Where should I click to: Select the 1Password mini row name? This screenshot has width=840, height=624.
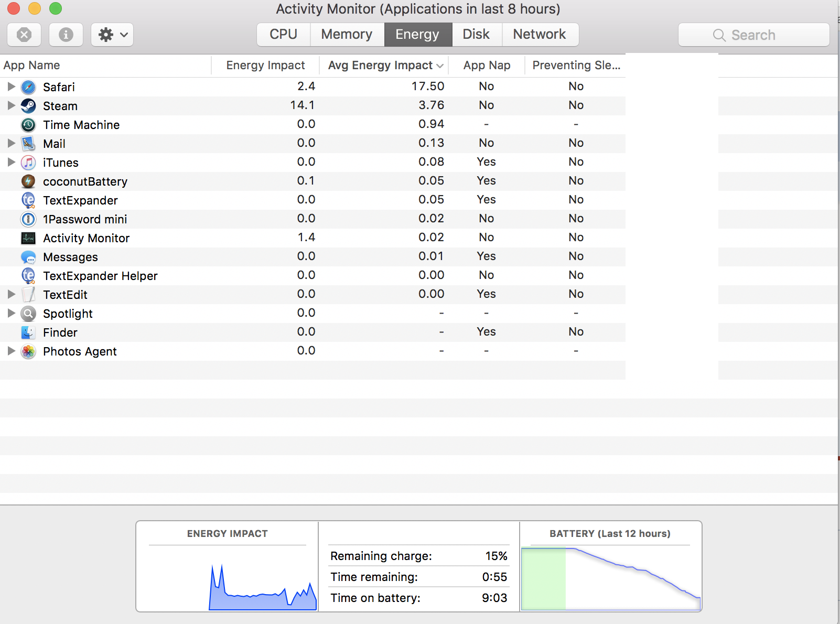(x=85, y=219)
